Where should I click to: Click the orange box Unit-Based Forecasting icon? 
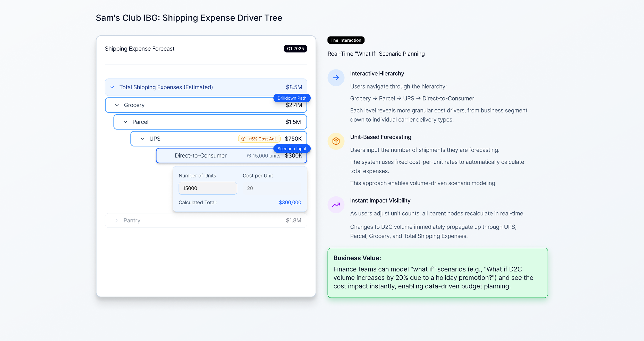pyautogui.click(x=336, y=141)
